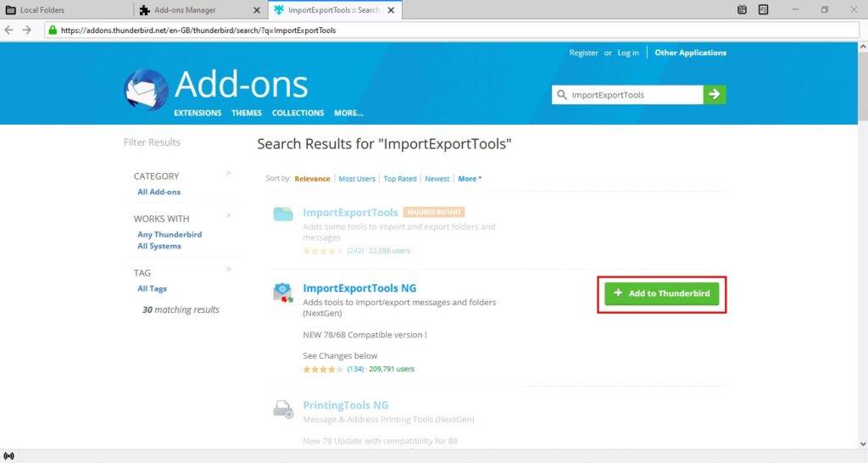This screenshot has height=463, width=868.
Task: Click the online status icon in status bar
Action: (x=8, y=456)
